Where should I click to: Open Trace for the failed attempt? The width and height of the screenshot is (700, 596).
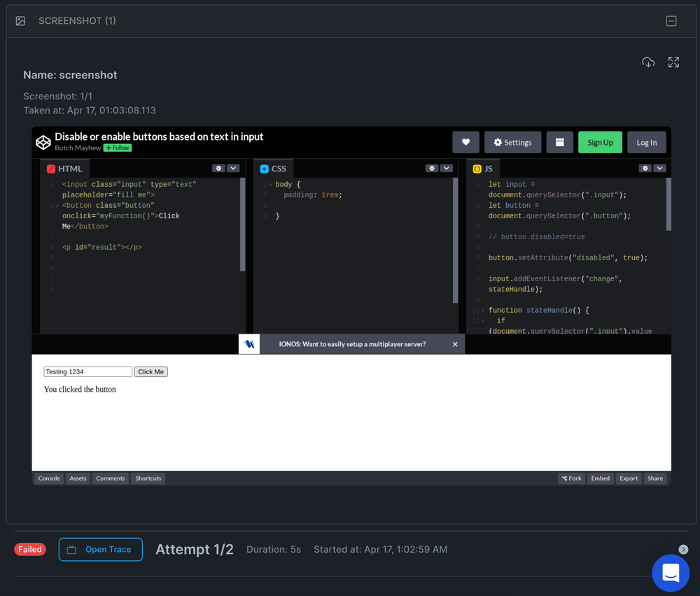click(x=100, y=550)
